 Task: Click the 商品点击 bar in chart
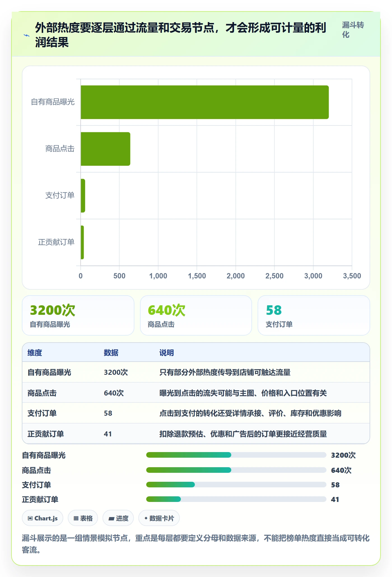click(x=106, y=149)
